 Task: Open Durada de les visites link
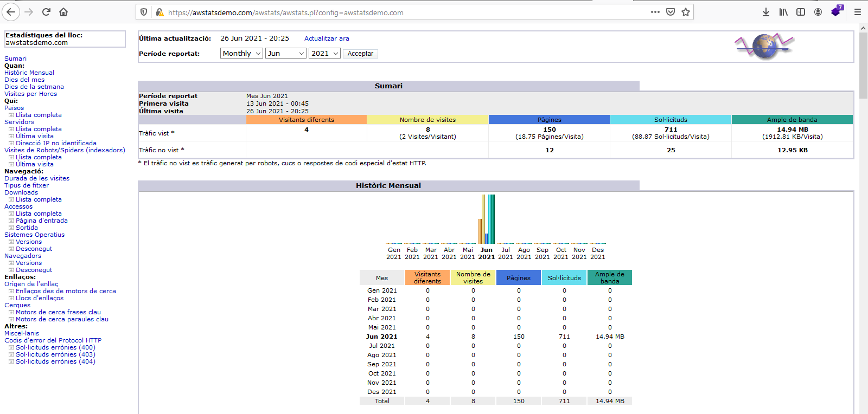(37, 178)
